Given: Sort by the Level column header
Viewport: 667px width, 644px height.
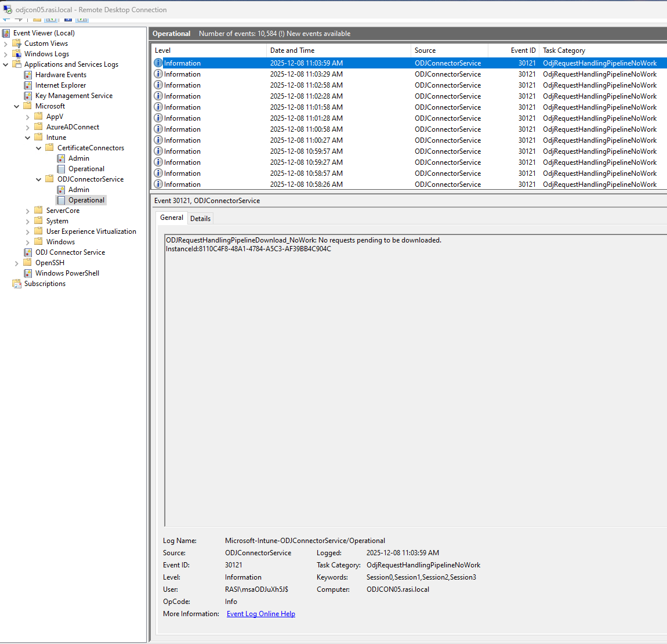Looking at the screenshot, I should pos(208,50).
